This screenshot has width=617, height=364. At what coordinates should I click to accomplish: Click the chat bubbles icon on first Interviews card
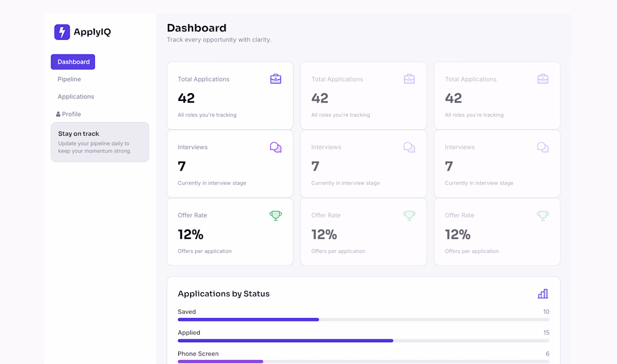click(x=275, y=147)
